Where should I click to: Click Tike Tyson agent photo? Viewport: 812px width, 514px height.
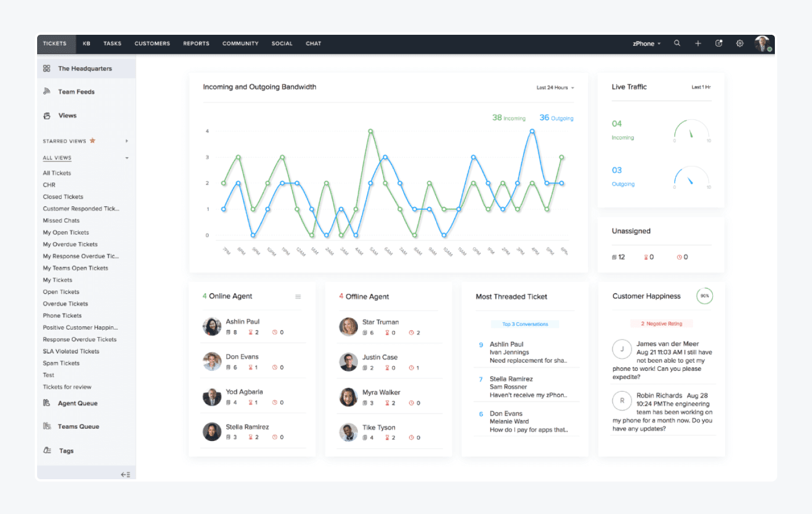pos(349,432)
